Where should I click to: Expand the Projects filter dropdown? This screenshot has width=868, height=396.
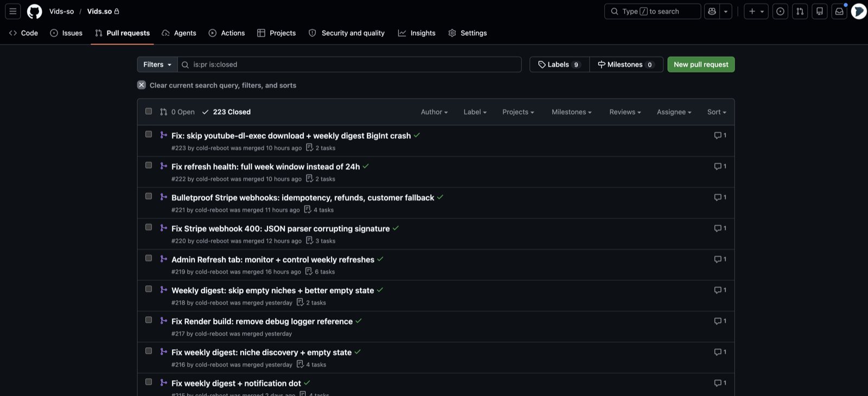(x=518, y=112)
